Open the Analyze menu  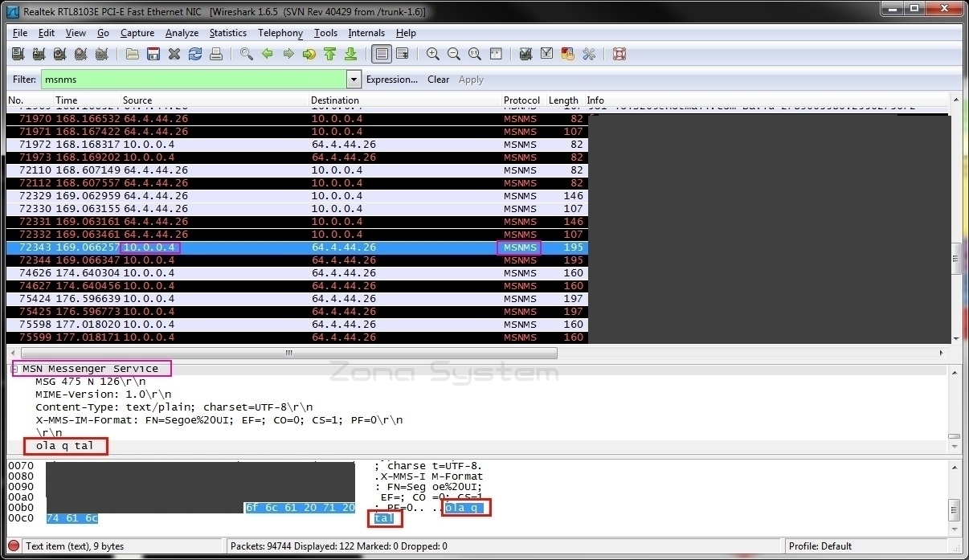(x=182, y=33)
